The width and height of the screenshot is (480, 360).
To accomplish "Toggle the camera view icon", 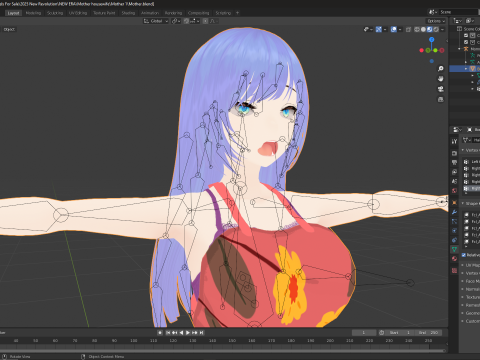I will [441, 89].
